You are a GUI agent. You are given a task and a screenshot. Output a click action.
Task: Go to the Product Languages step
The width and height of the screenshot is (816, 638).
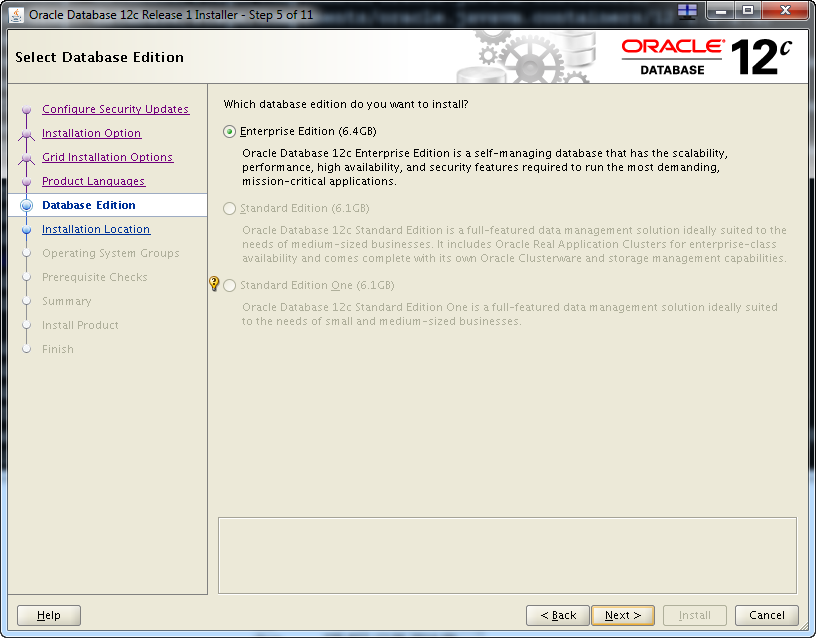tap(94, 181)
